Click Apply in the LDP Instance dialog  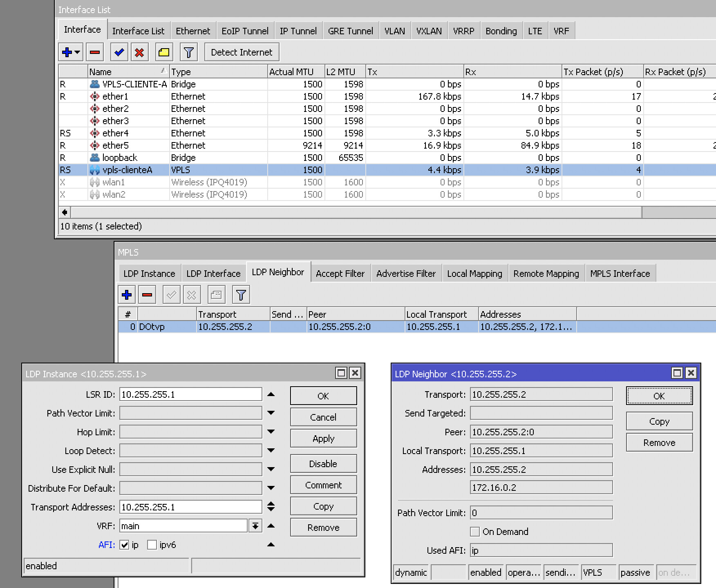tap(323, 439)
